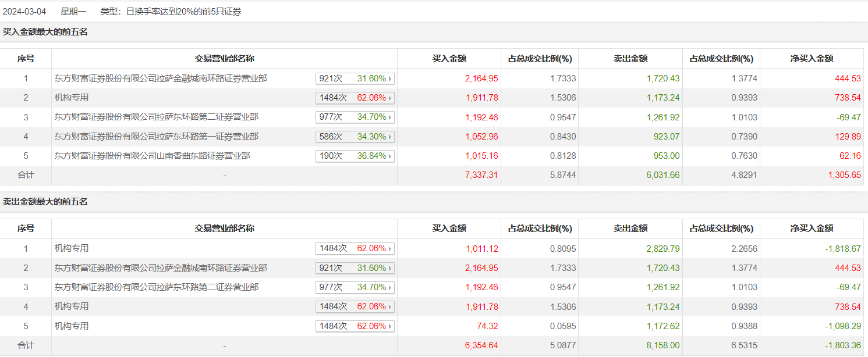Expand the 190次 36.84% dropdown arrow
Viewport: 868px width, 357px height.
click(390, 156)
